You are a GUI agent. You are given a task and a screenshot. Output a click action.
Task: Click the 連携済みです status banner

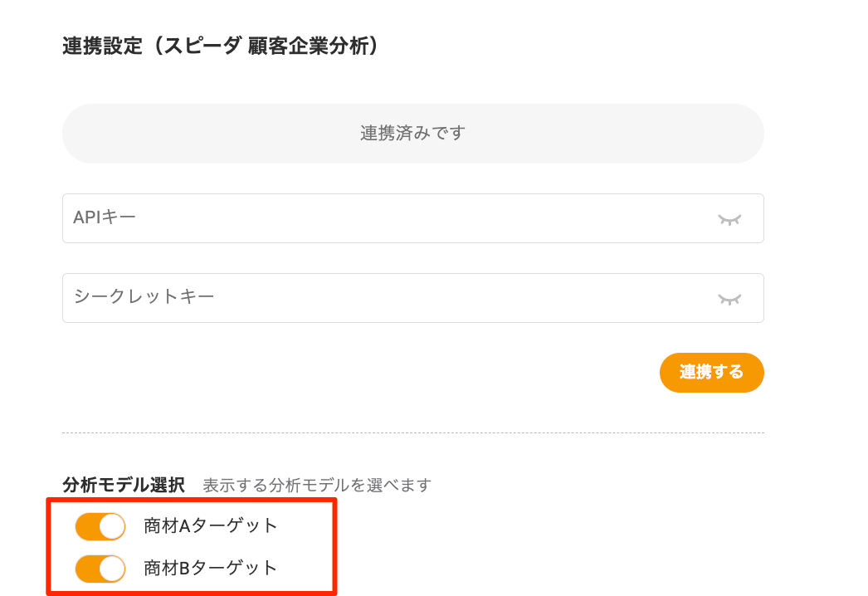coord(412,134)
